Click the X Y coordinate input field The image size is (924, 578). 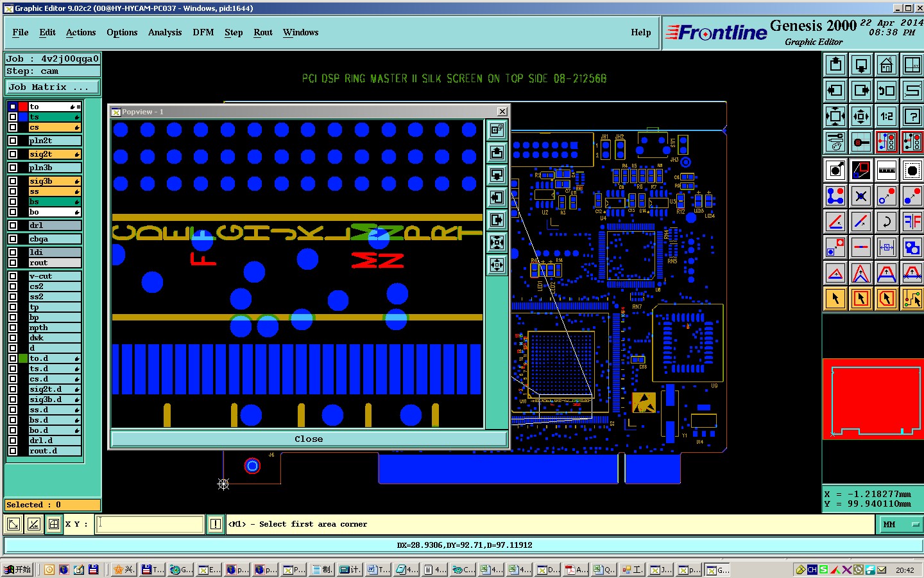point(150,524)
